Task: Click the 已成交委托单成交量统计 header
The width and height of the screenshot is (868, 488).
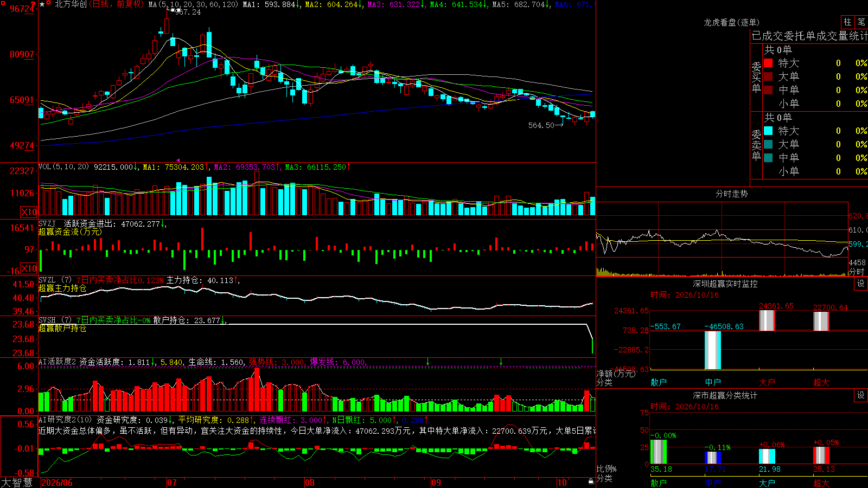Action: (x=809, y=36)
